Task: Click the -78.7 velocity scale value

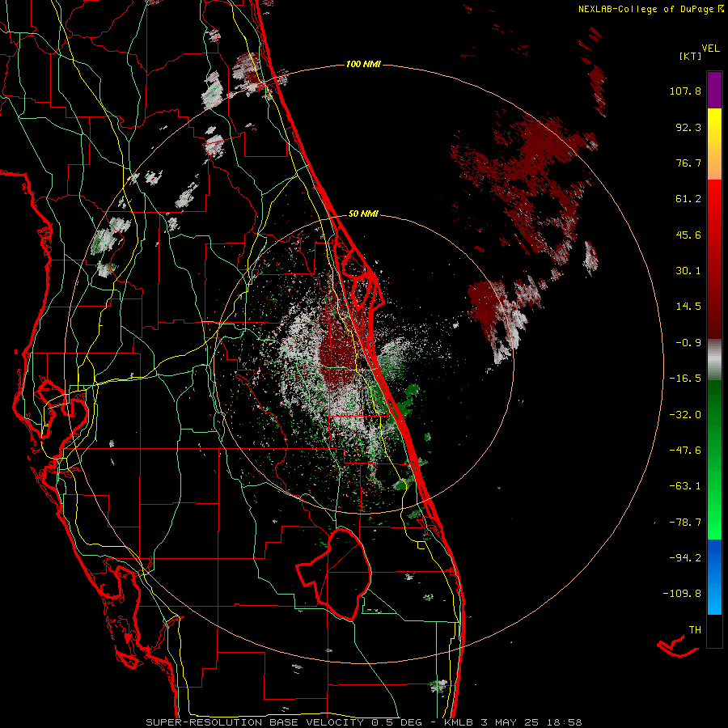Action: (x=685, y=523)
